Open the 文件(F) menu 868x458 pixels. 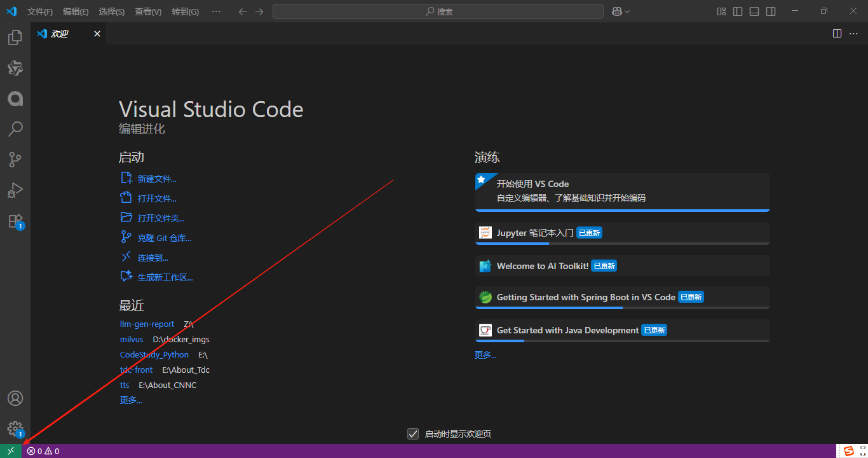tap(40, 11)
